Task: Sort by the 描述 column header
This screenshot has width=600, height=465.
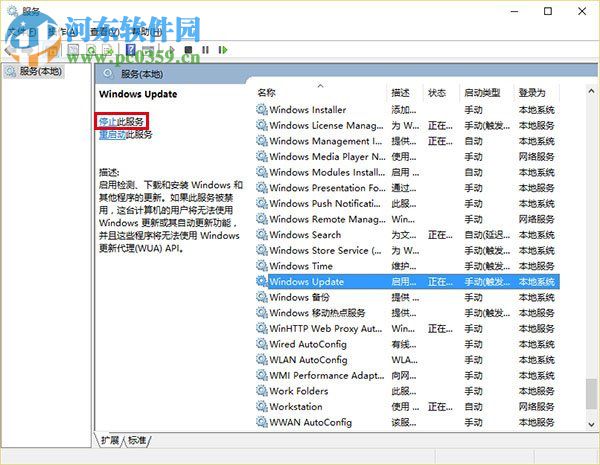Action: [x=400, y=93]
